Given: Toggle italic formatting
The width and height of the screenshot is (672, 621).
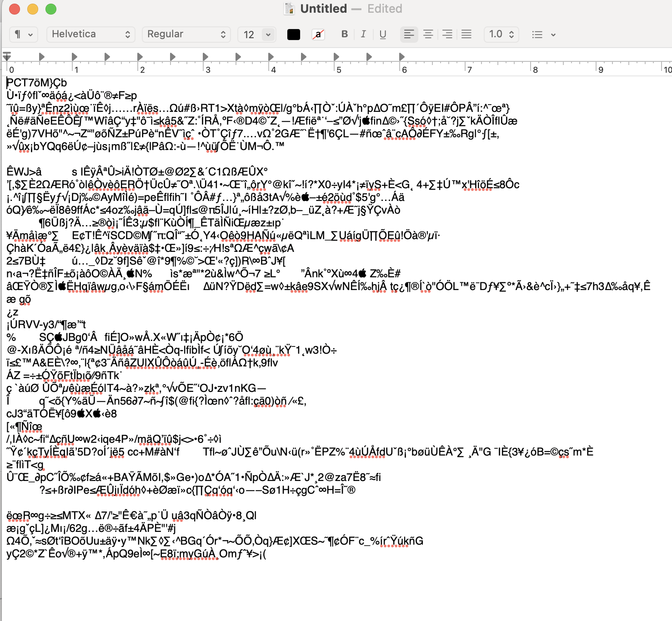Looking at the screenshot, I should [363, 34].
